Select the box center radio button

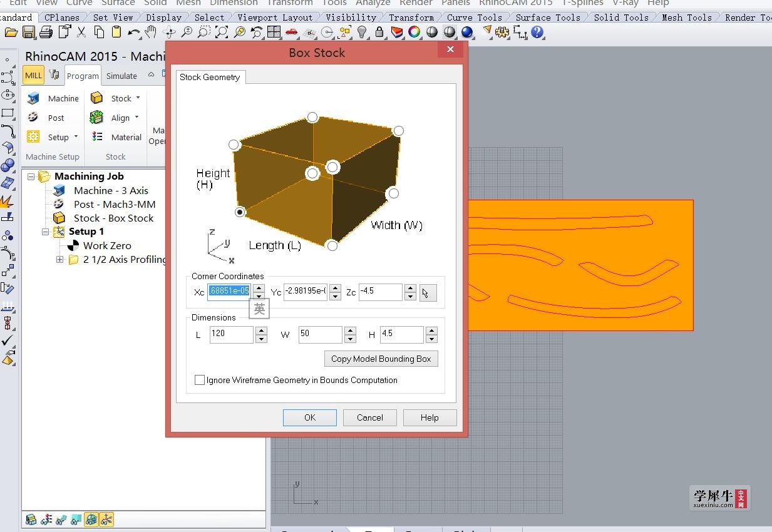[x=312, y=173]
